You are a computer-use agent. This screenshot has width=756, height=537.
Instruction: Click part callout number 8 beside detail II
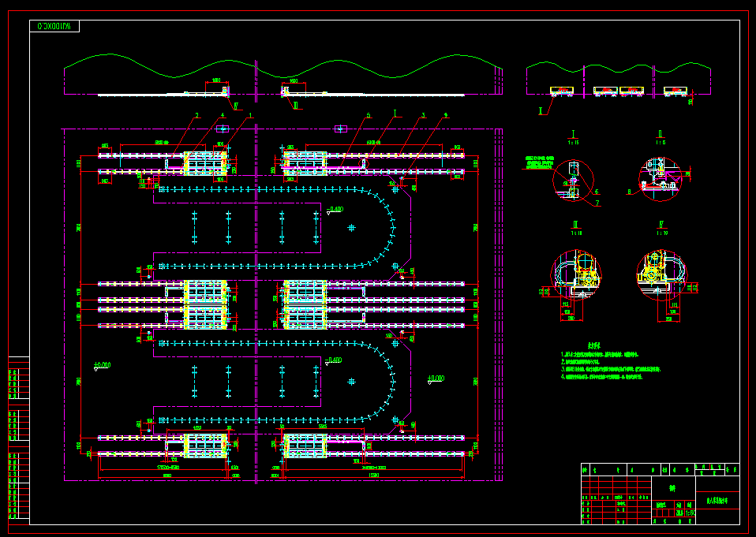pyautogui.click(x=629, y=192)
